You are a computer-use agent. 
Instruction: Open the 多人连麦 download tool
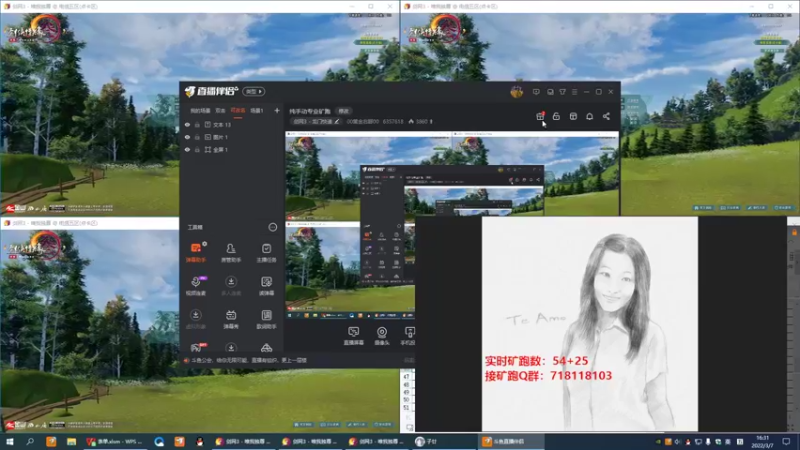coord(231,286)
